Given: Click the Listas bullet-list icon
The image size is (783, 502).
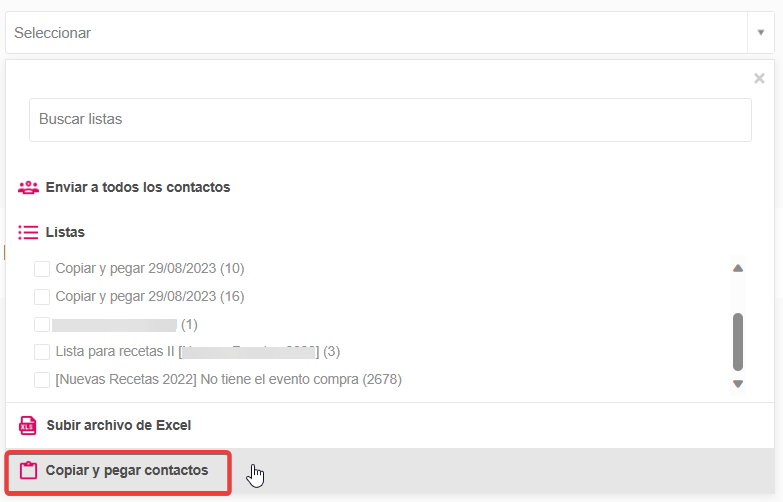Looking at the screenshot, I should [28, 232].
